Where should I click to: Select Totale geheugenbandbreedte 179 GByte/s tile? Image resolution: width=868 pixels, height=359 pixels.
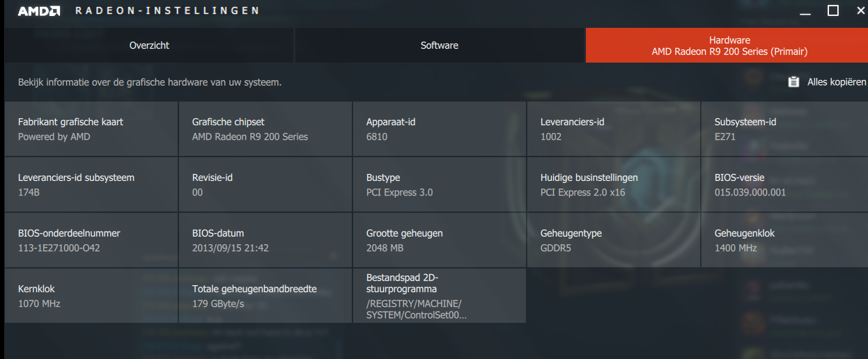click(x=265, y=296)
